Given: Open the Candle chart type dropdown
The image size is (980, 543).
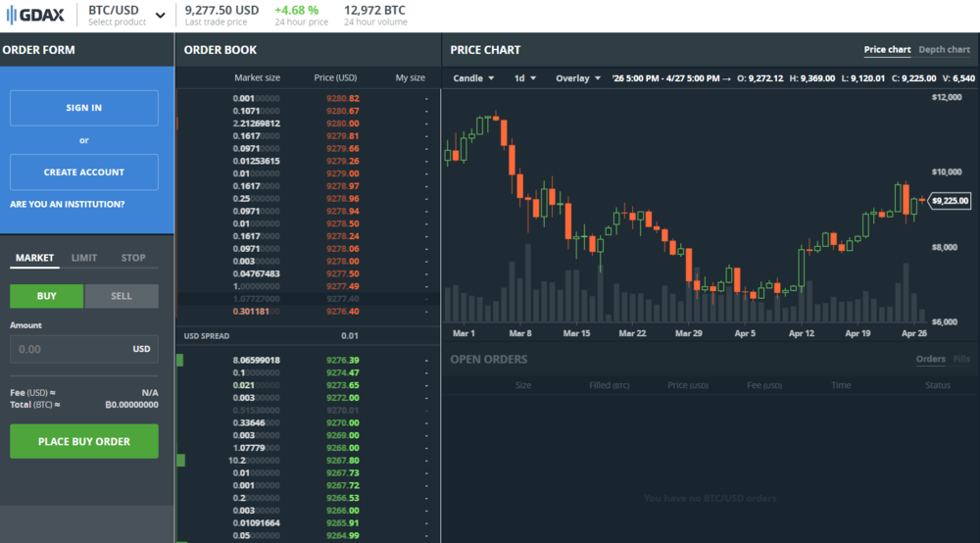Looking at the screenshot, I should (473, 78).
